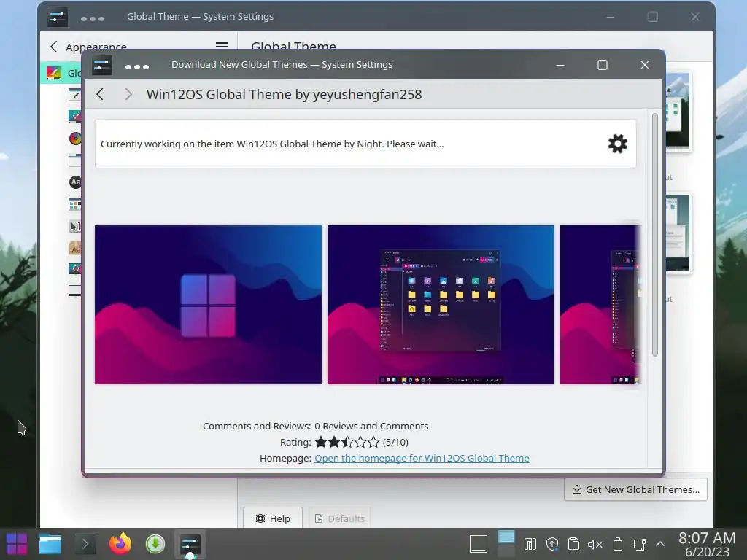The width and height of the screenshot is (747, 560).
Task: Launch the Dolphin file manager from taskbar
Action: (x=50, y=544)
